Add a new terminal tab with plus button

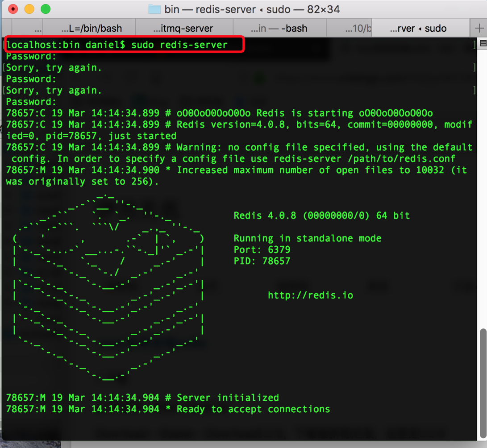pyautogui.click(x=479, y=28)
